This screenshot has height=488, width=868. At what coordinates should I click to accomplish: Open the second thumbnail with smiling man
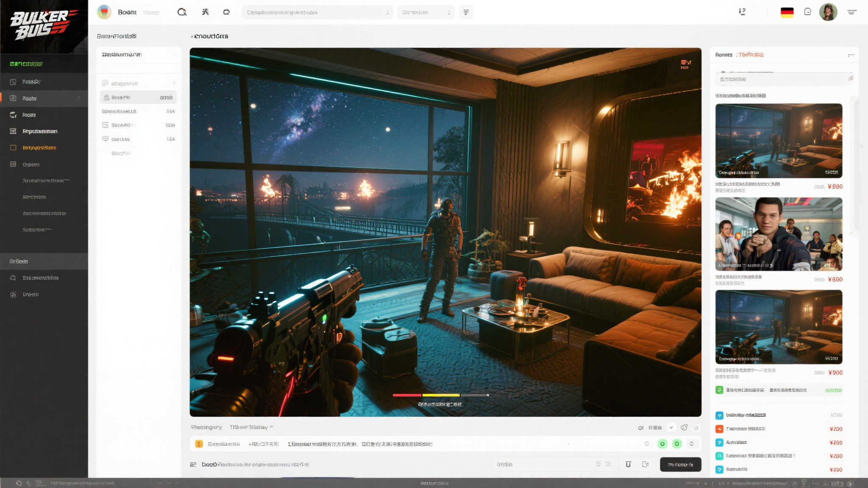point(779,234)
